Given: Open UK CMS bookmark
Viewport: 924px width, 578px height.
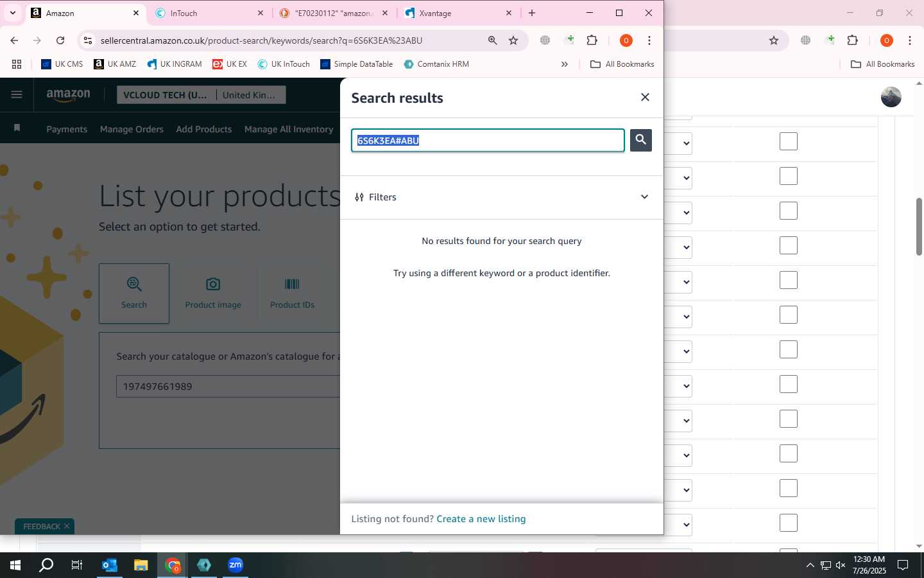Looking at the screenshot, I should (x=62, y=64).
